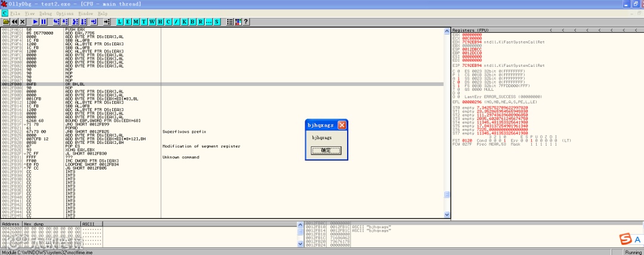Open the Help menu
Screen dimensions: 644x255
[x=103, y=14]
